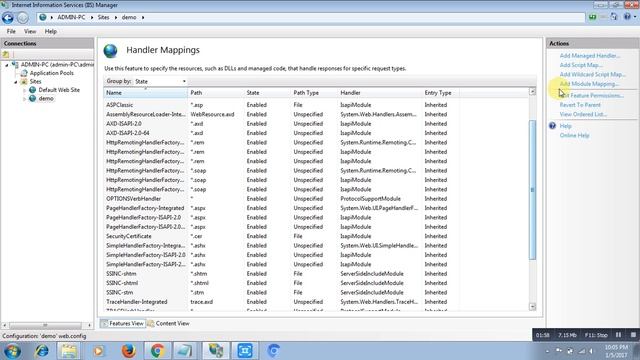Click the handler list scroll up arrow

532,92
